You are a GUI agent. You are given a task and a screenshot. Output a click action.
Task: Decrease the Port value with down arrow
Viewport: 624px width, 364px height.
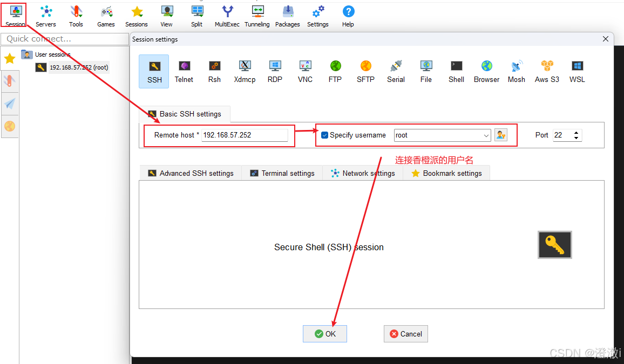tap(576, 138)
